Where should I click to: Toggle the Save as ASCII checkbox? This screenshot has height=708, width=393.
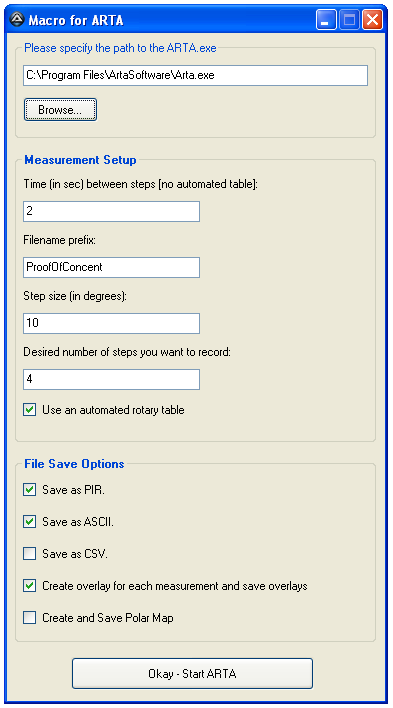(x=30, y=522)
